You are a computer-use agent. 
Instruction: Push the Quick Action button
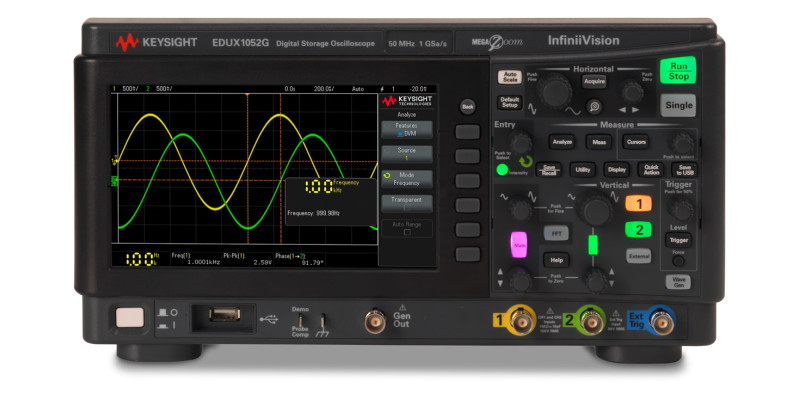tap(651, 170)
